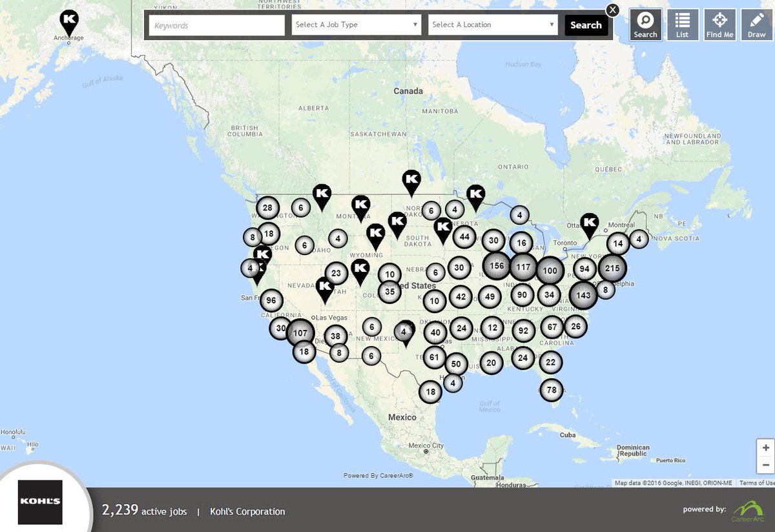
Task: Open the 100 jobs cluster marker
Action: tap(550, 271)
